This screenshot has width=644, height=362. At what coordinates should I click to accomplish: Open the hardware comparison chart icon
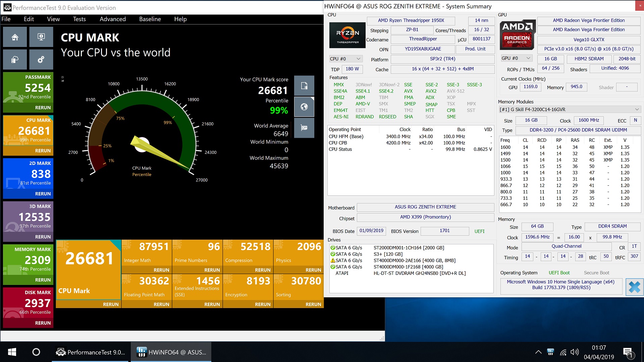click(x=304, y=128)
